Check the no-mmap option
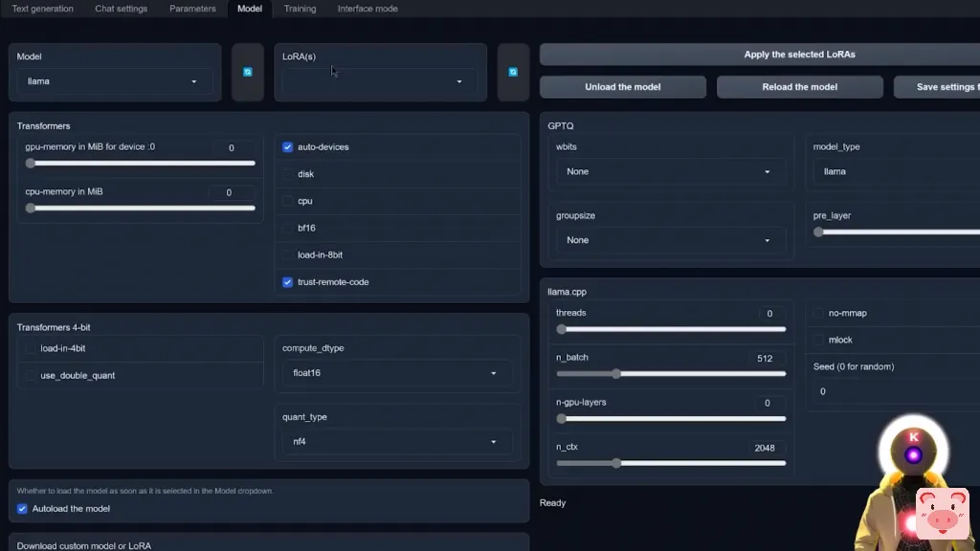Viewport: 980px width, 551px height. click(819, 313)
